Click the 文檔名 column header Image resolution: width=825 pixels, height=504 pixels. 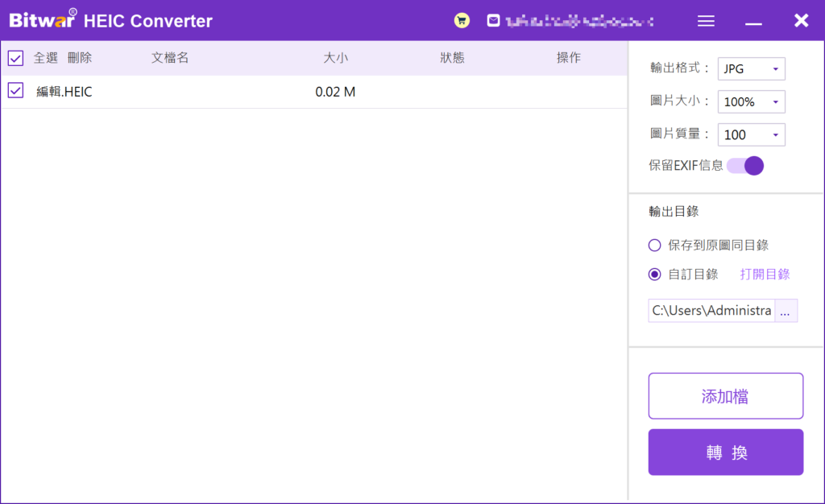[170, 58]
